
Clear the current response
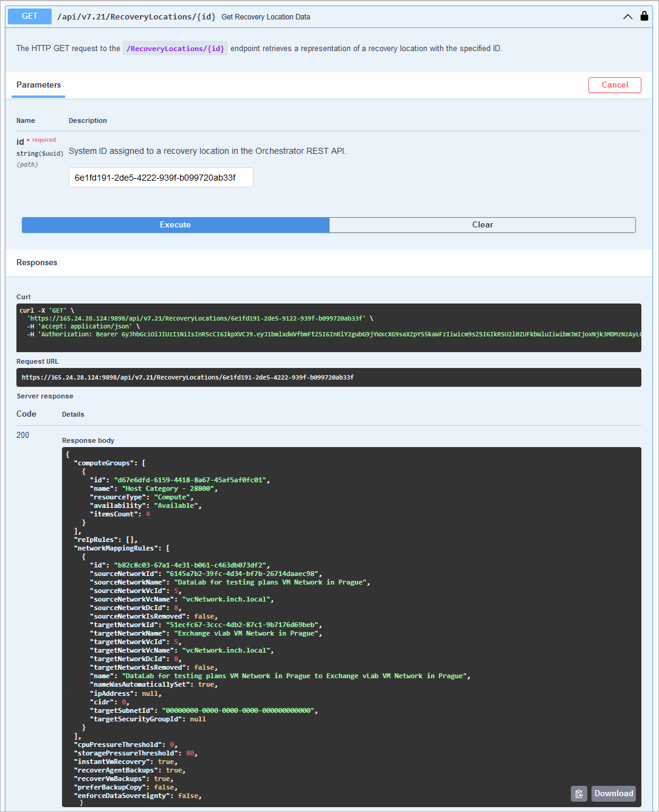483,225
